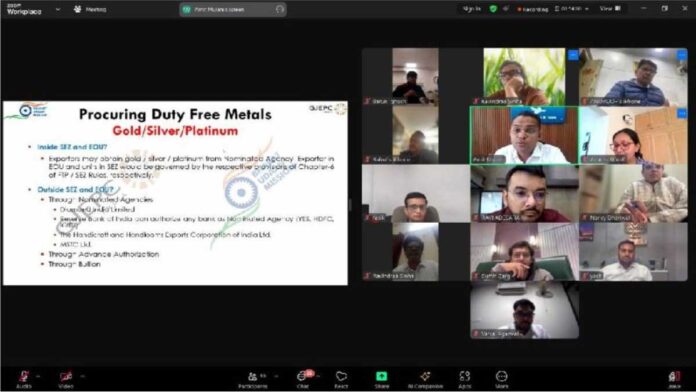Minimize the Zoom meeting window
The image size is (696, 392).
tap(644, 8)
